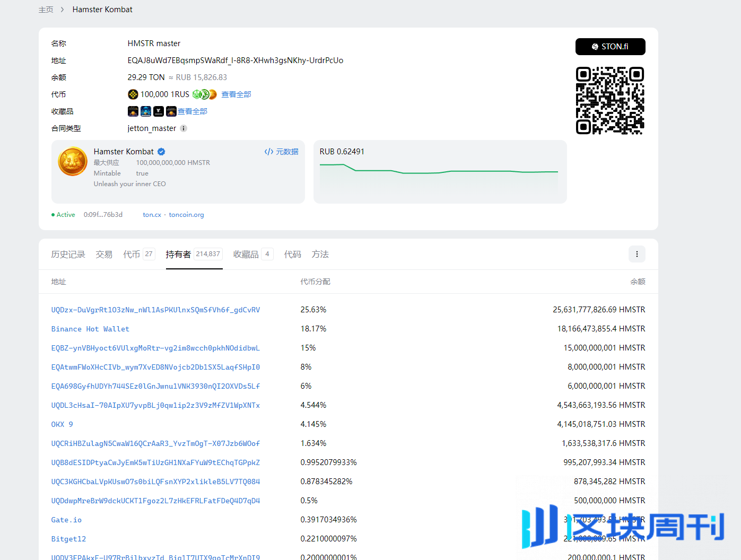Switch to the 代币 27 tab
Screen dimensions: 741x560
click(139, 255)
